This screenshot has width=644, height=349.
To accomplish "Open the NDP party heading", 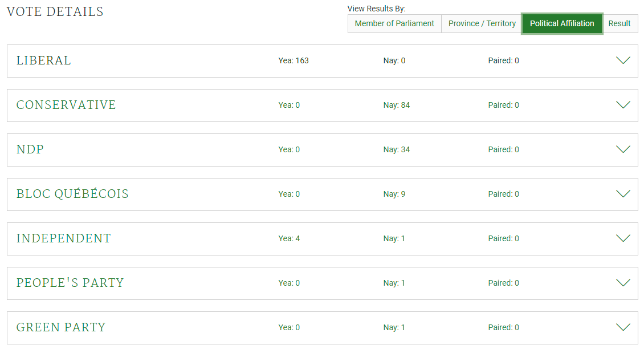I will (x=30, y=149).
